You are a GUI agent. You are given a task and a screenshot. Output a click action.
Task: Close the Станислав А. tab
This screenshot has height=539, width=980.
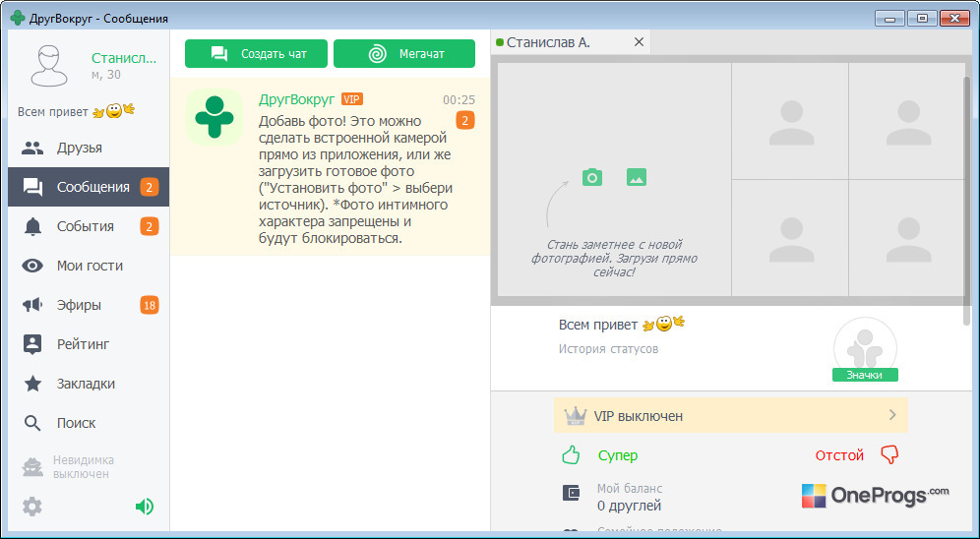tap(639, 42)
